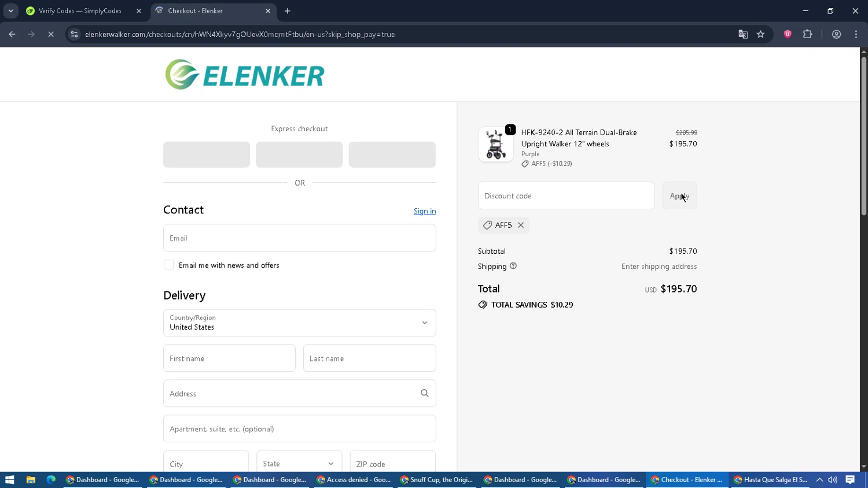Open the Extensions puzzle icon
The image size is (868, 488).
(x=808, y=34)
